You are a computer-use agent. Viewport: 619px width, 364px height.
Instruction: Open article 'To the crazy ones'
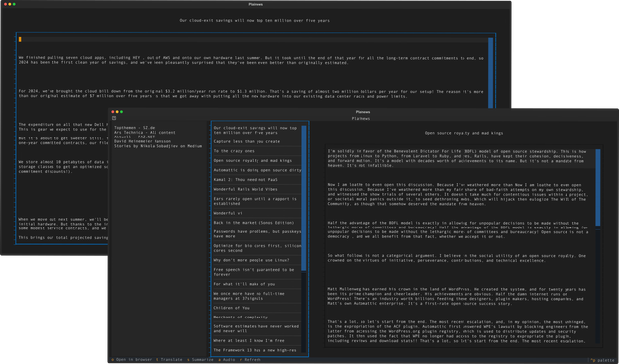coord(257,151)
